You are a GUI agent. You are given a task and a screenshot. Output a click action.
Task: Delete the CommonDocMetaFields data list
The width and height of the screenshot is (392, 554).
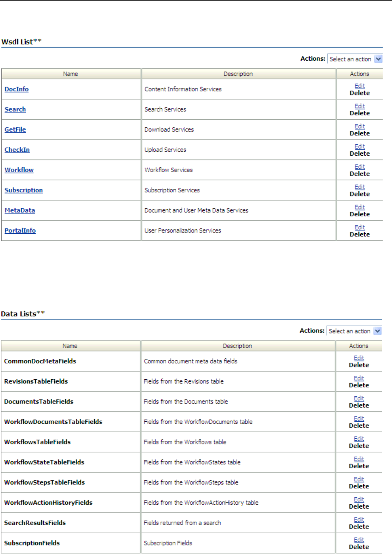359,365
